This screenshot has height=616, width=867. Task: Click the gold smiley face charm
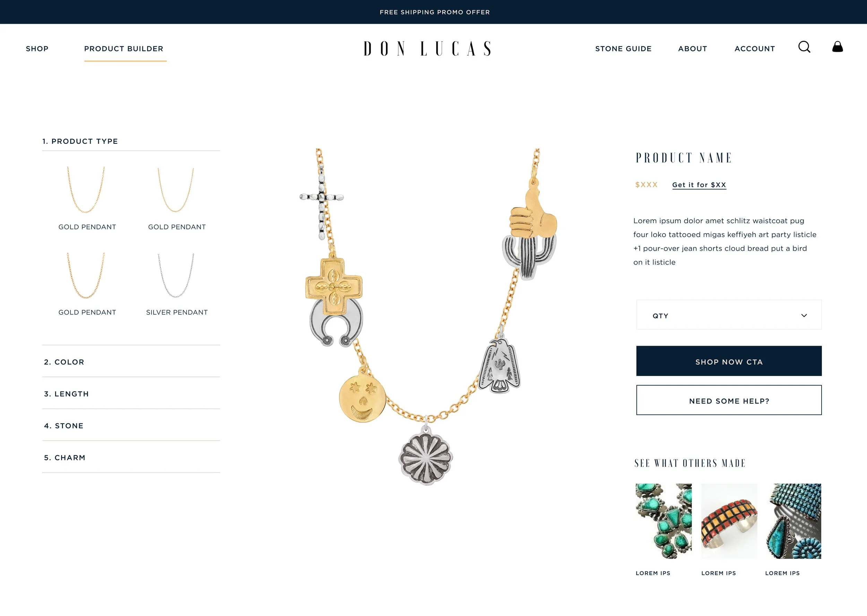(x=362, y=397)
